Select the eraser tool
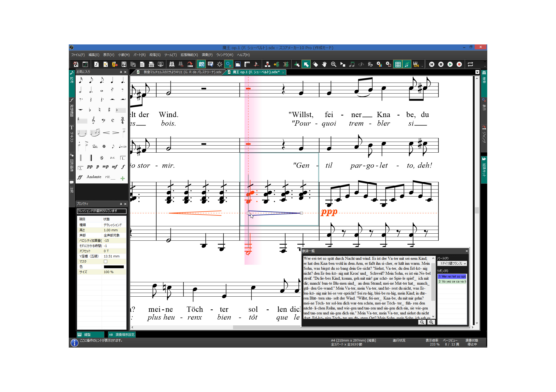Viewport: 556px width, 392px height. tap(315, 64)
